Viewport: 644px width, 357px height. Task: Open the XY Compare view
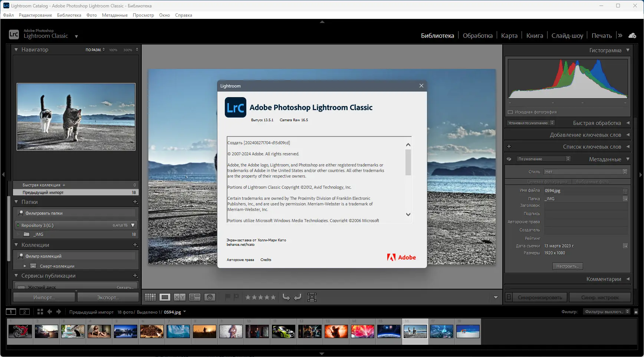click(x=180, y=297)
